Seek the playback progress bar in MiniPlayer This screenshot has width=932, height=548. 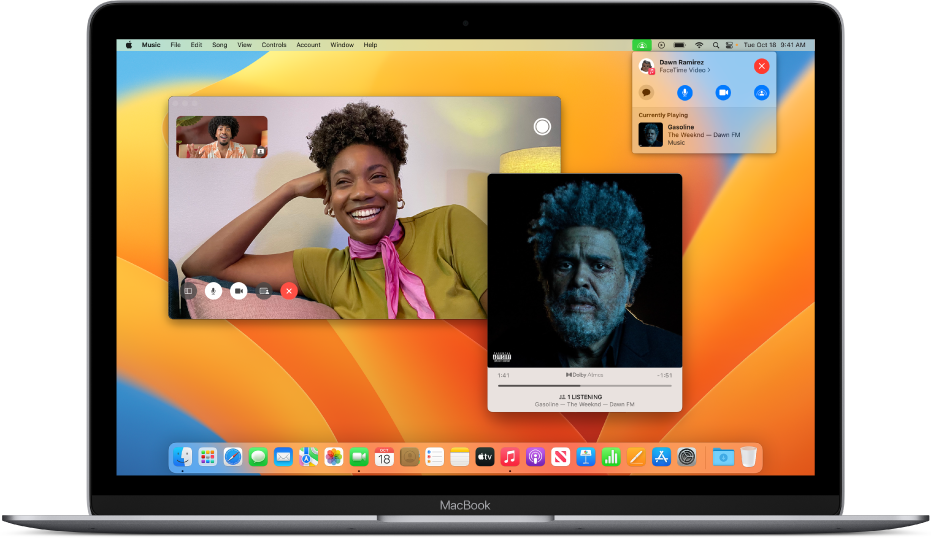click(585, 386)
